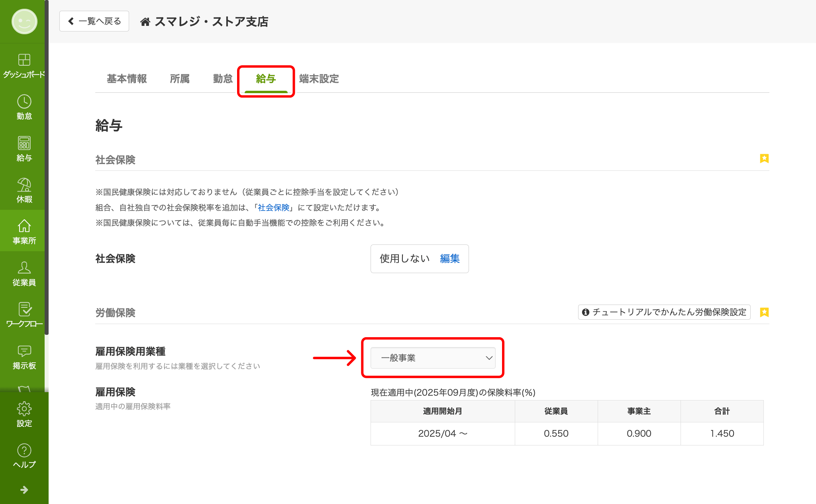Toggle star bookmark next to 社会保険 section
The width and height of the screenshot is (816, 504).
click(x=764, y=158)
